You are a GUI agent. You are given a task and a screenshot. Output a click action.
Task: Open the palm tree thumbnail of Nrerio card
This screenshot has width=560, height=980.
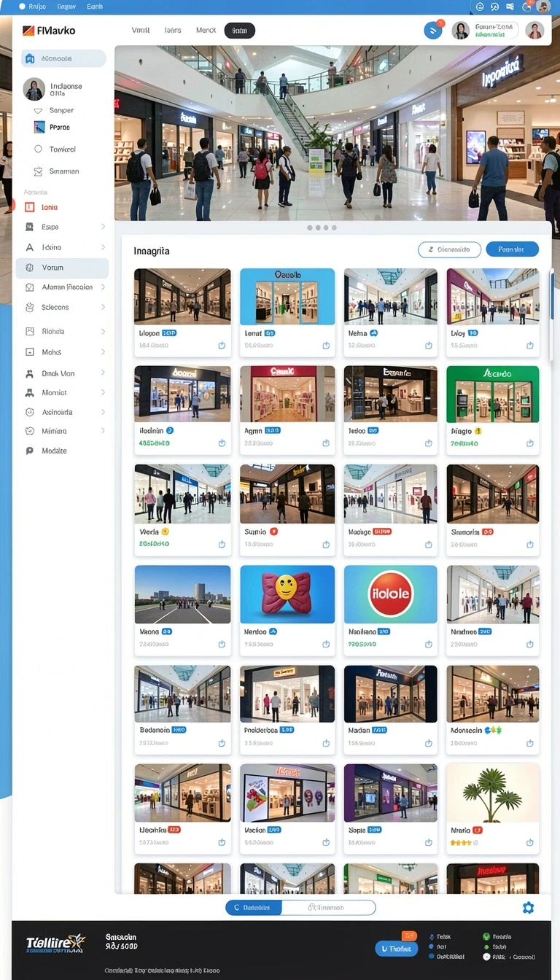click(493, 793)
